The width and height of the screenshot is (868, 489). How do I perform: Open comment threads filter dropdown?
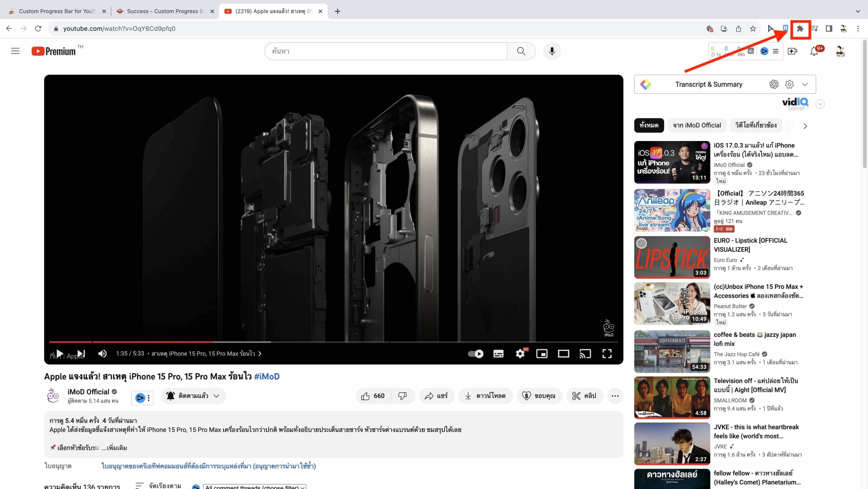point(254,487)
